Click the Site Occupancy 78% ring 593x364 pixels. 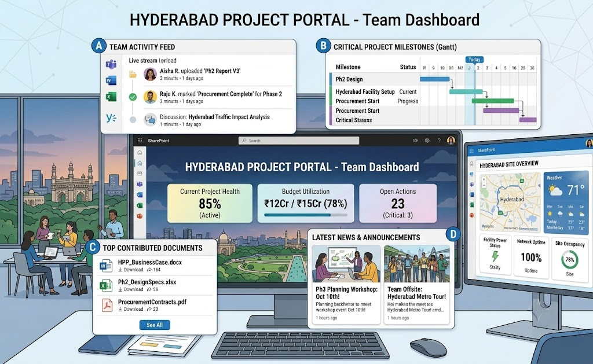coord(570,260)
